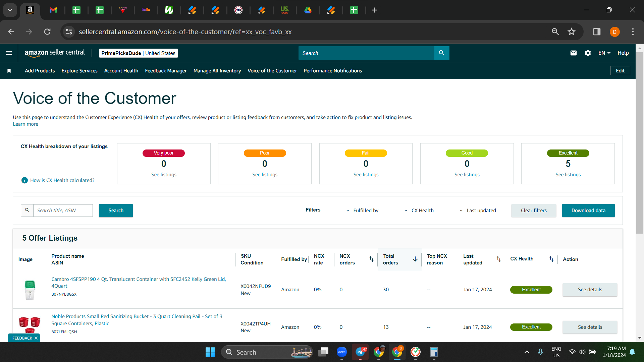The width and height of the screenshot is (644, 362).
Task: Open Zoom from the taskbar
Action: click(x=342, y=352)
